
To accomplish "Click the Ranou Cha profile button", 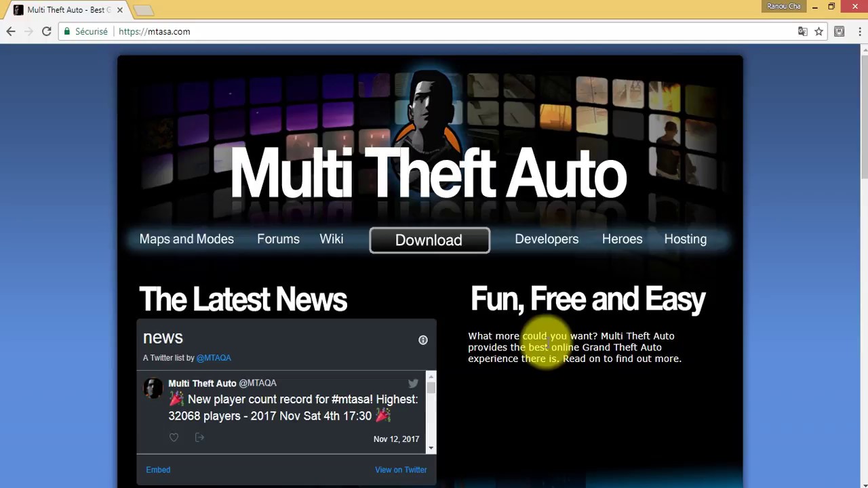I will (784, 6).
